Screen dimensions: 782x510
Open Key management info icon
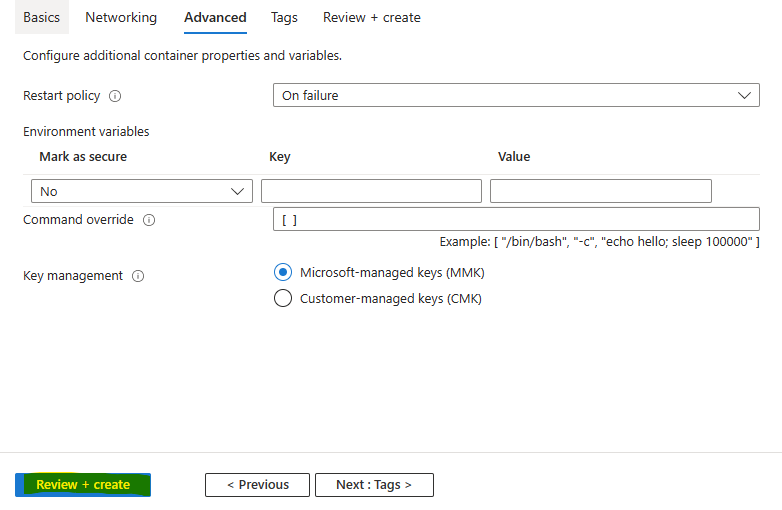click(138, 276)
